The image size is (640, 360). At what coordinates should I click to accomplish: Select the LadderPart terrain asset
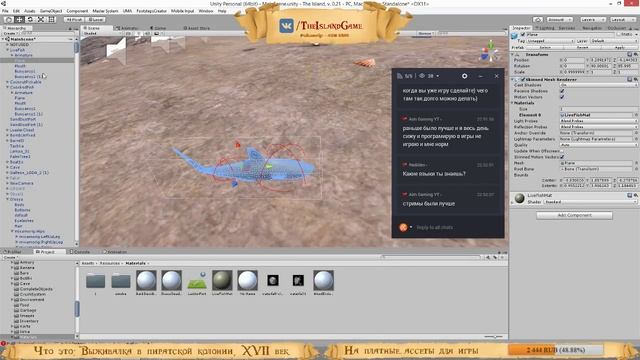tap(197, 282)
